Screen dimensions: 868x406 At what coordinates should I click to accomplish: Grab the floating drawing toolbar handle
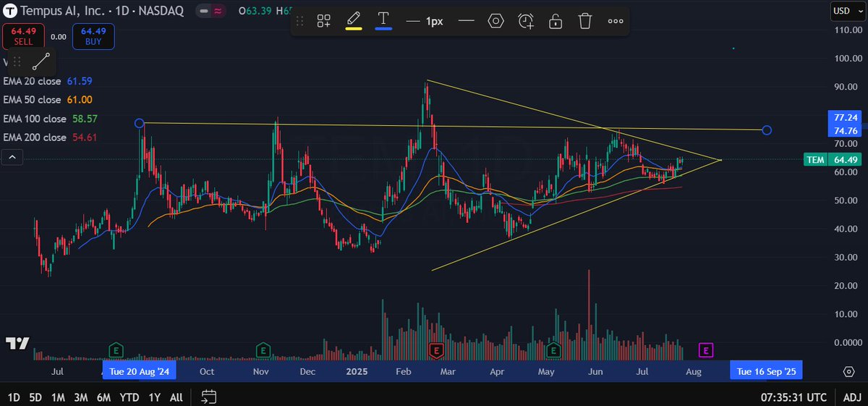point(300,21)
